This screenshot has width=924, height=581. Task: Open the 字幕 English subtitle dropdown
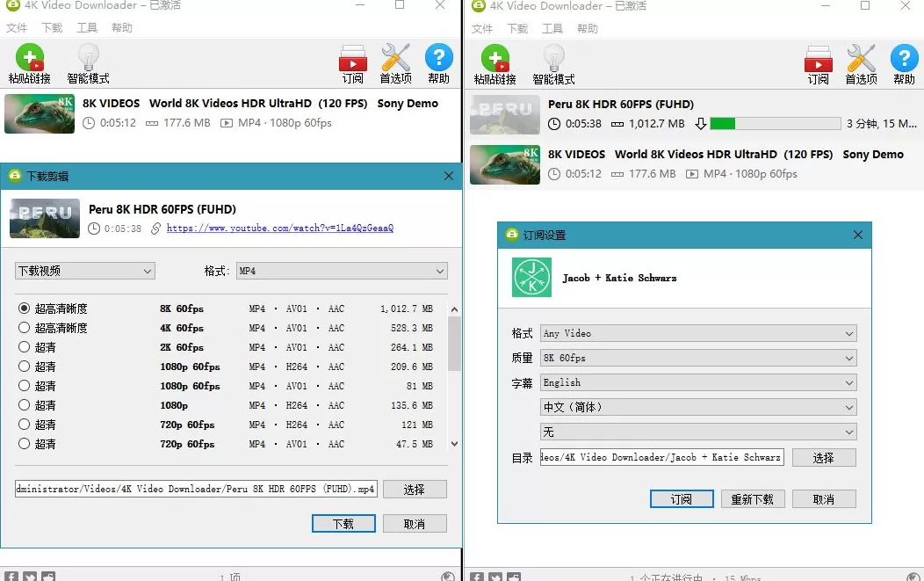[698, 382]
